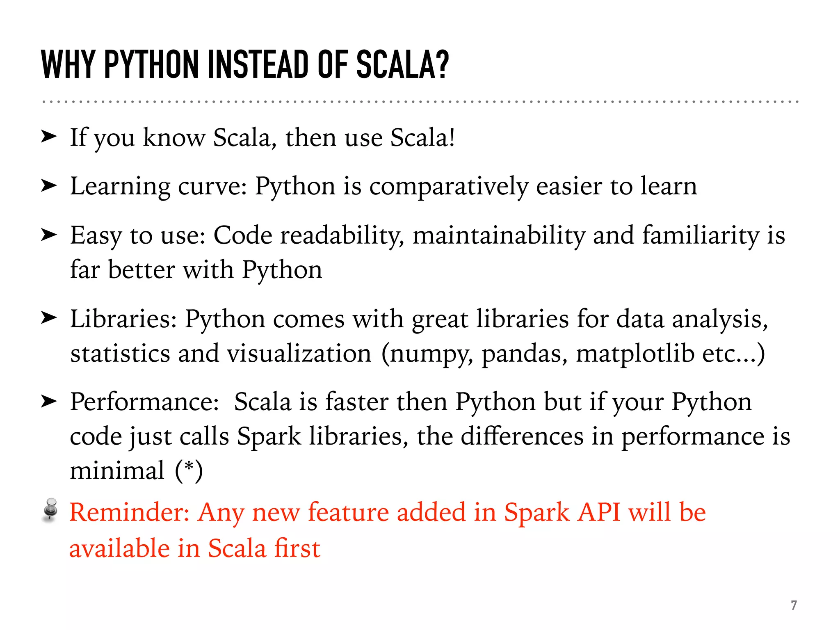Click the red "Reminder: Any new feature" line
Image resolution: width=840 pixels, height=630 pixels.
387,513
